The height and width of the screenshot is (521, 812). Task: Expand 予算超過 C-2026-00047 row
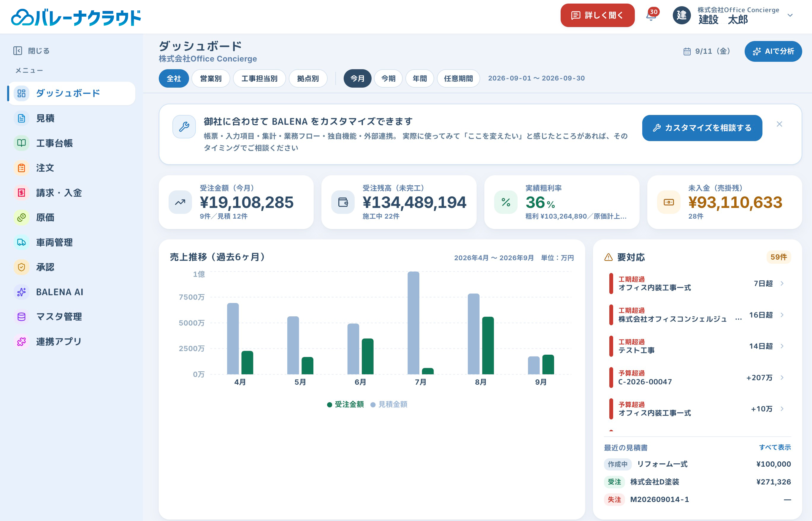(x=697, y=378)
